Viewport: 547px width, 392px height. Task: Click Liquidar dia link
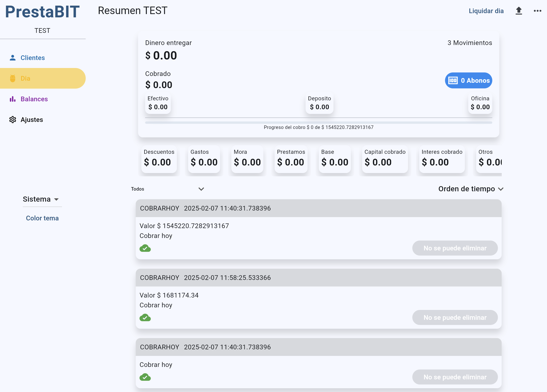click(486, 11)
